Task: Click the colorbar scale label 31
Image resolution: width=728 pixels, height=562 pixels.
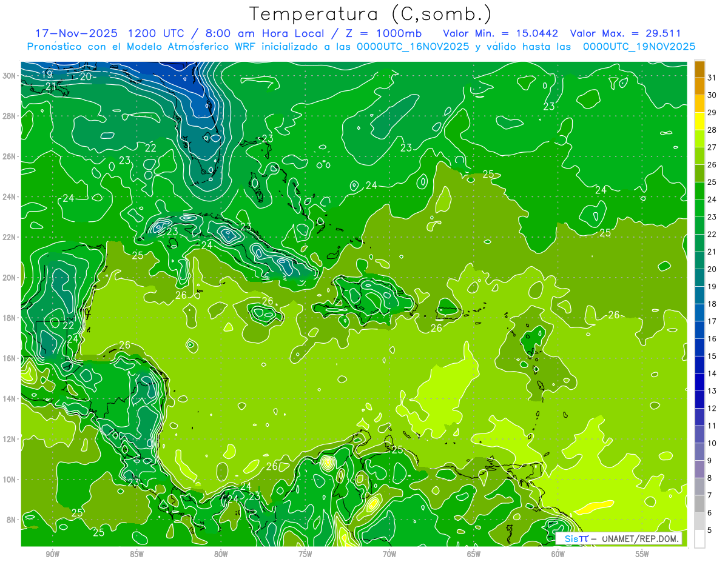Action: [712, 78]
